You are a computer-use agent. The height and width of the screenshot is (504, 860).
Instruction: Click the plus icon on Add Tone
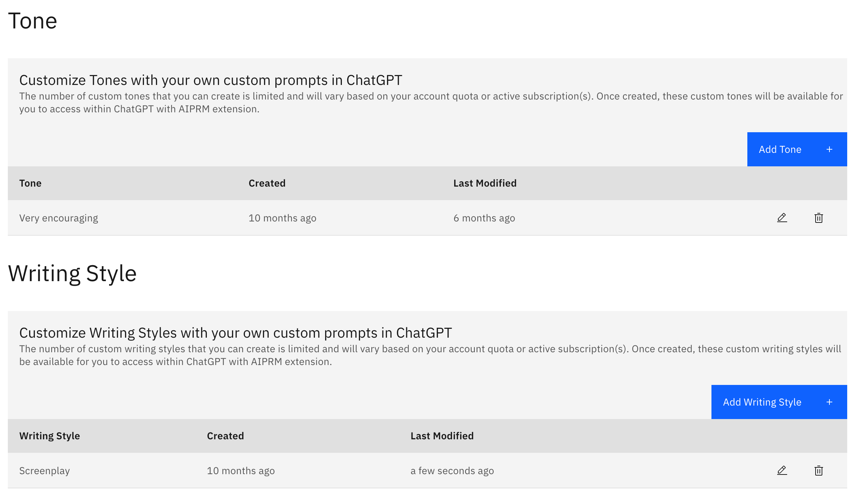829,150
